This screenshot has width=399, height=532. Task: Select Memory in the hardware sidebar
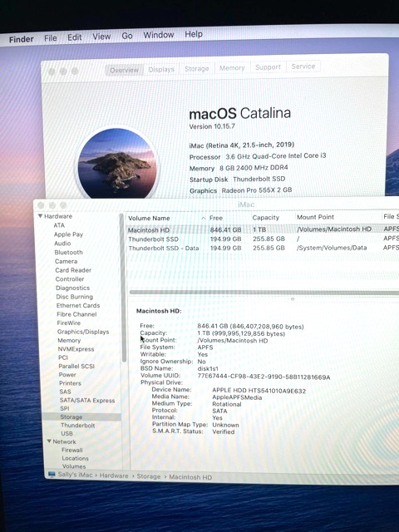point(69,340)
